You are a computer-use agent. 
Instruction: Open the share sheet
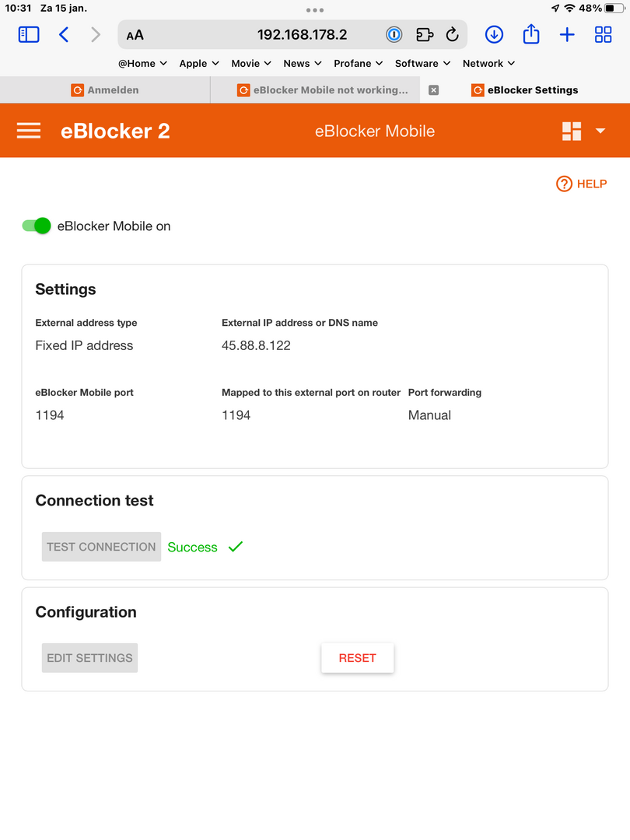point(531,33)
